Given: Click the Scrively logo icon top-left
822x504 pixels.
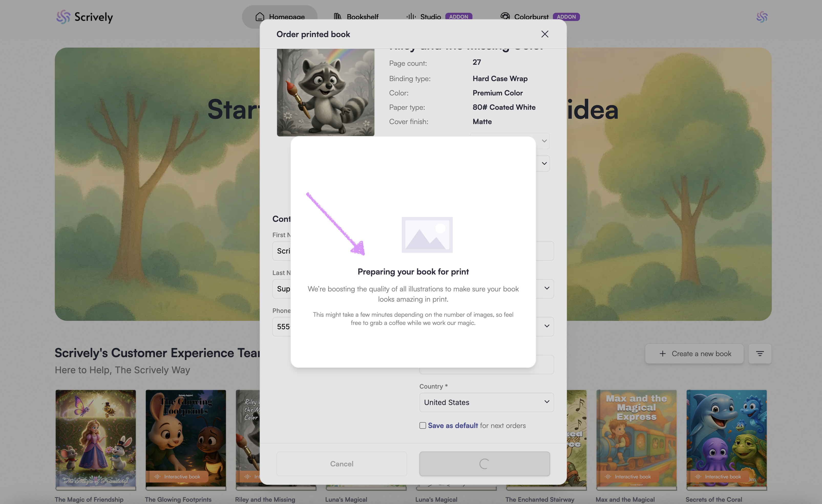Looking at the screenshot, I should (x=63, y=17).
